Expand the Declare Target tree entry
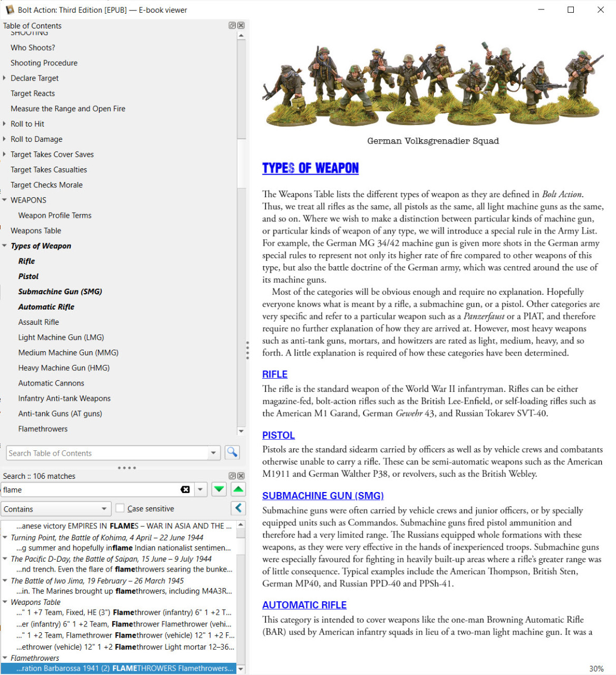The width and height of the screenshot is (616, 675). [x=5, y=78]
